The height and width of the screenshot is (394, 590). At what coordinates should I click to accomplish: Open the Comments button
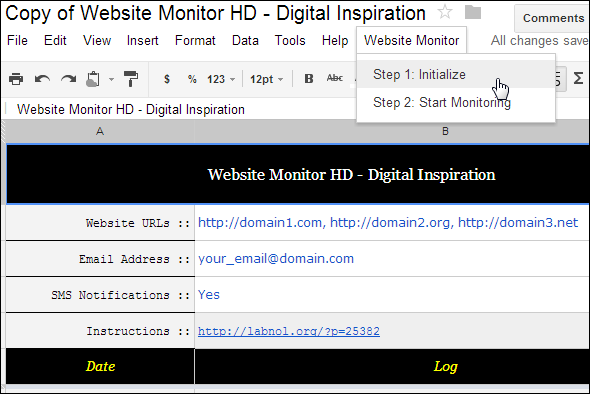click(x=553, y=18)
